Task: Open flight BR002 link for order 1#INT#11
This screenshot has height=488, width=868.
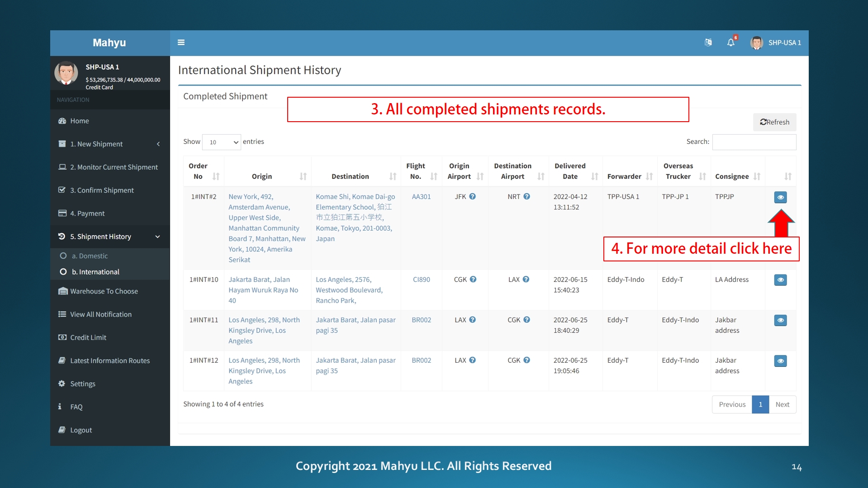Action: (x=421, y=320)
